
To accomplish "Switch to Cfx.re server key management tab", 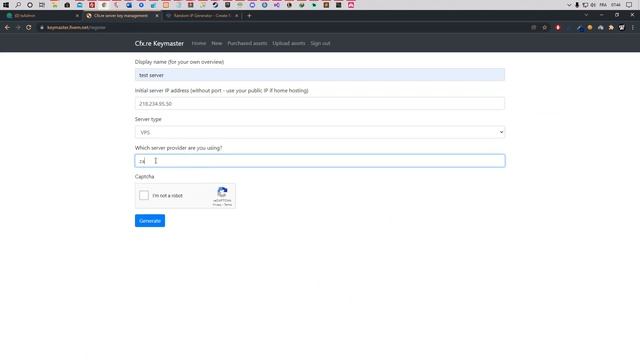I will coord(121,16).
